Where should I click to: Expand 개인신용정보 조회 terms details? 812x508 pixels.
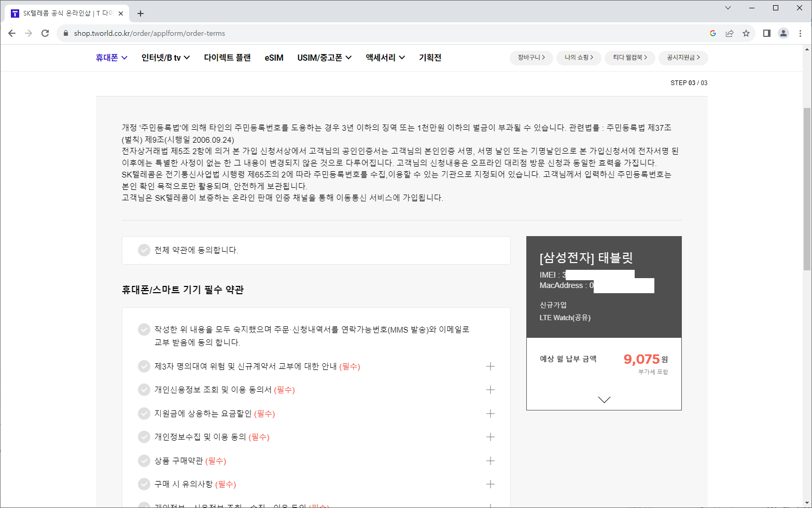(491, 390)
